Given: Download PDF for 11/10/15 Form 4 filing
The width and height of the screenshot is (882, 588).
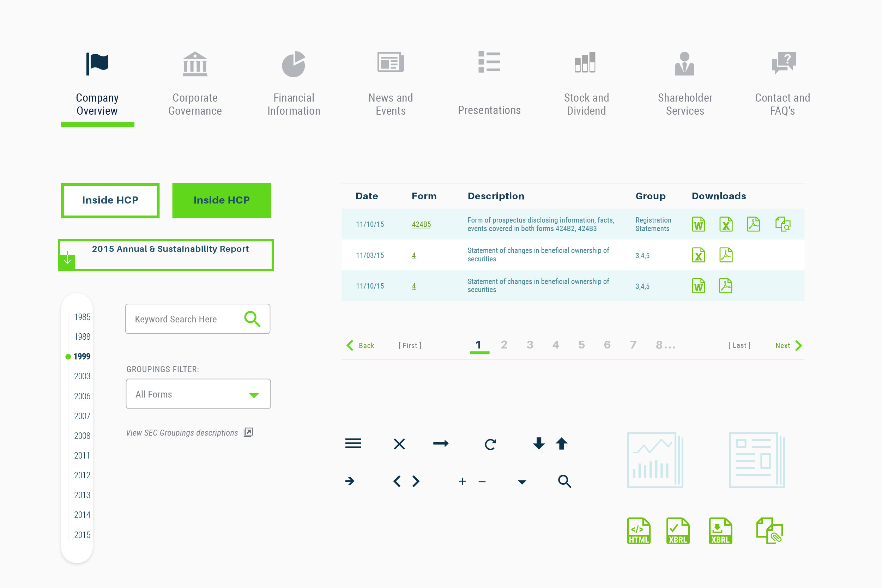Looking at the screenshot, I should 726,286.
